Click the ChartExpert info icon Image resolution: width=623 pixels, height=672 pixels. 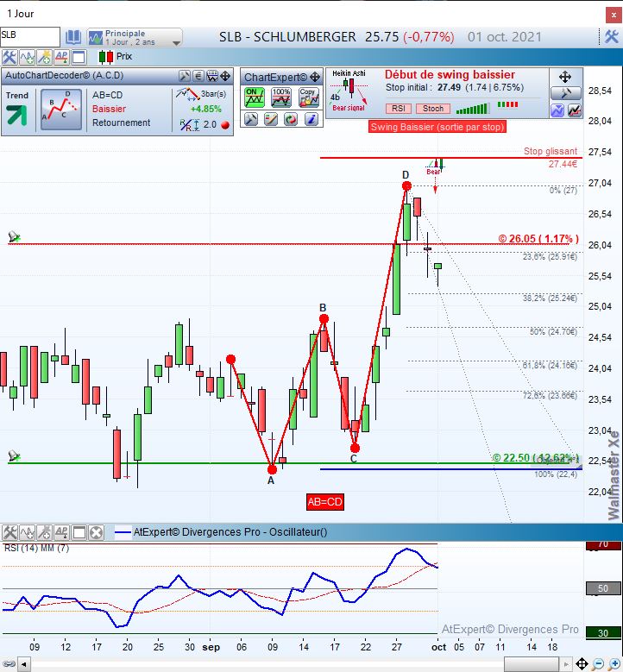[x=311, y=120]
